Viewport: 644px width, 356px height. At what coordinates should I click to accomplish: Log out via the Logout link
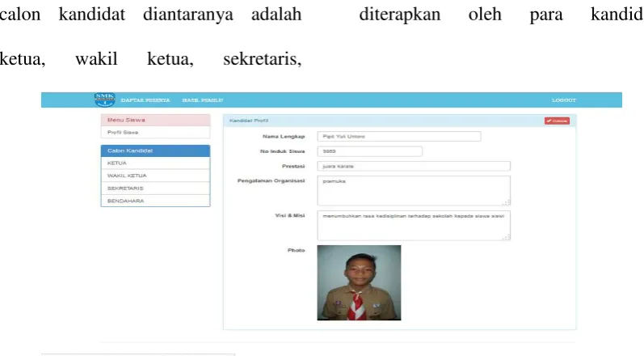tap(564, 100)
